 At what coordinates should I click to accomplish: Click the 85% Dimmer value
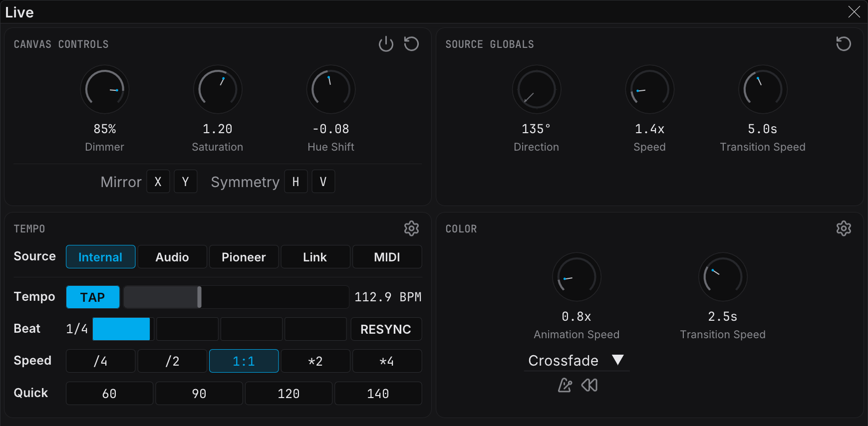105,129
